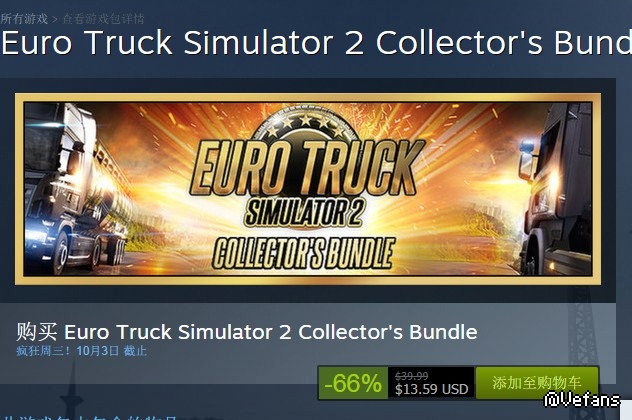Click the @Vefans watermark text
The width and height of the screenshot is (632, 420).
point(582,399)
